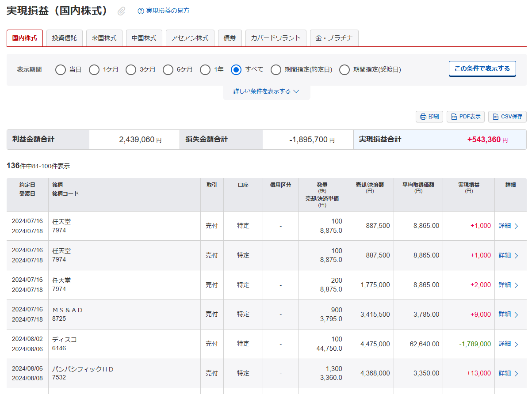Select the 1年 period radio button
The height and width of the screenshot is (394, 532).
point(205,70)
